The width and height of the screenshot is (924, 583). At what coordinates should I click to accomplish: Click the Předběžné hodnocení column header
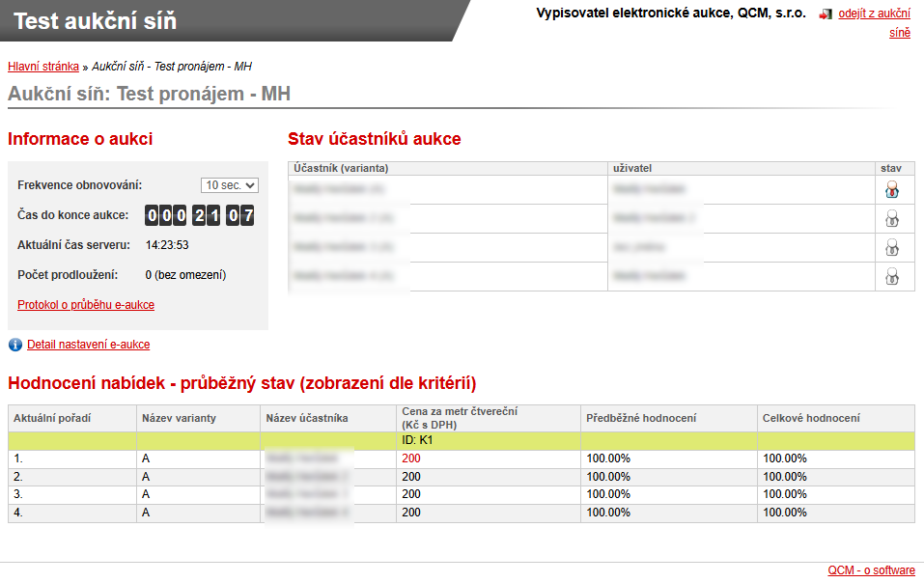[x=641, y=418]
